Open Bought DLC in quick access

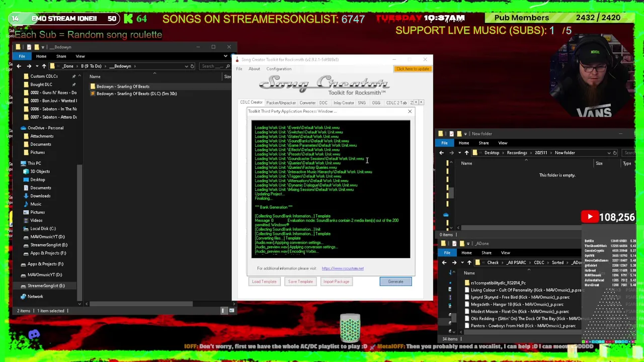point(41,84)
